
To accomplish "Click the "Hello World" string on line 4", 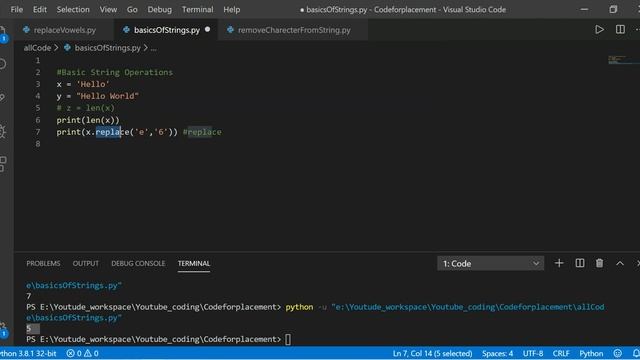I will click(107, 96).
